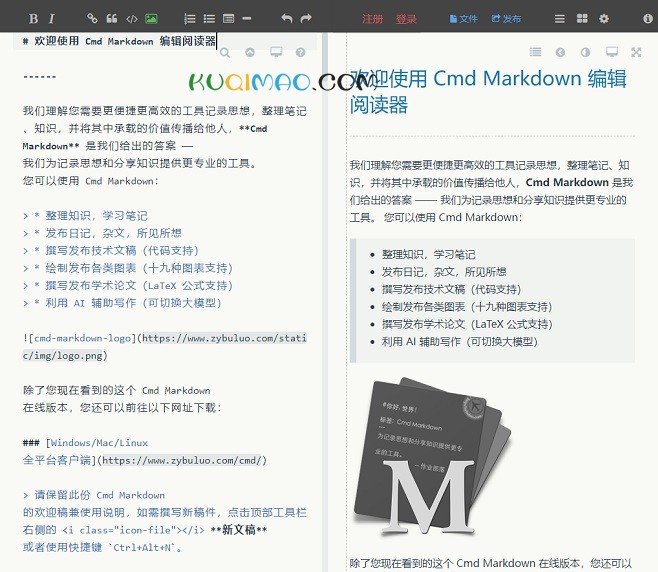Insert an image with the picture icon
This screenshot has height=572, width=658.
[x=151, y=18]
